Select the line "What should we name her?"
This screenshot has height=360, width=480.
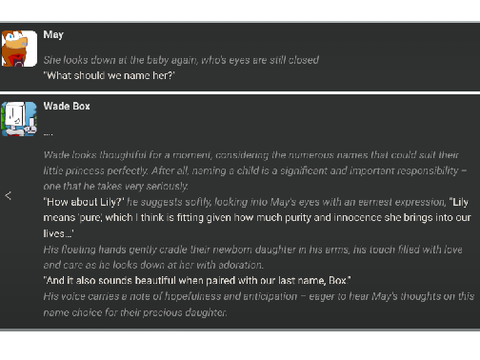[x=109, y=75]
